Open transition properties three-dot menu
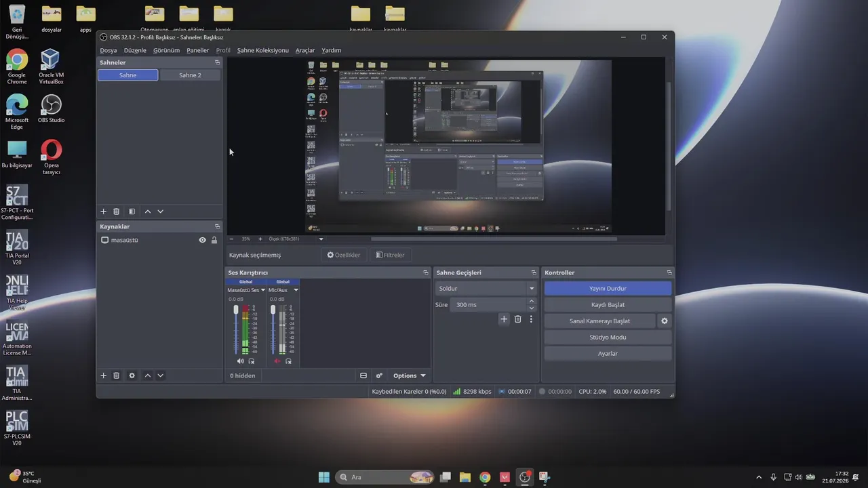 (x=531, y=319)
